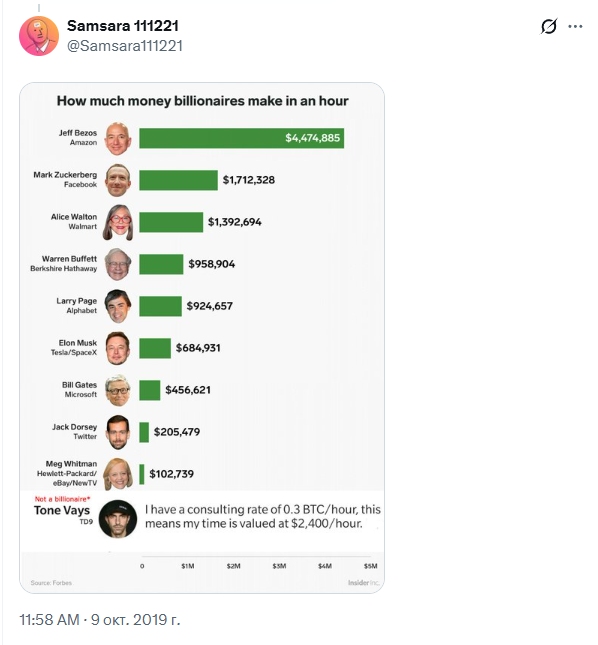This screenshot has height=645, width=598.
Task: Click the Samsara 111221 display name
Action: [x=123, y=26]
